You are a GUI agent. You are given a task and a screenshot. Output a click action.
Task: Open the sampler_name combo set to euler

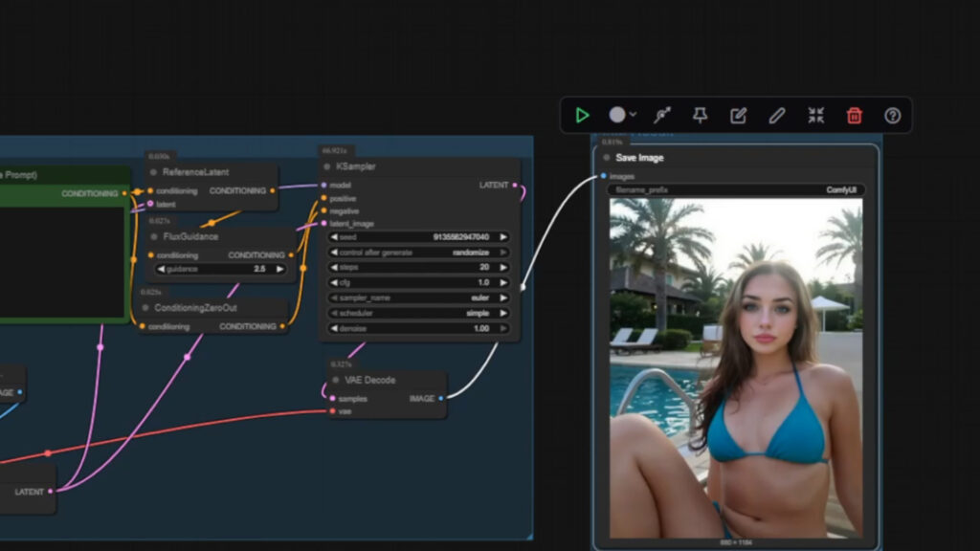click(418, 298)
